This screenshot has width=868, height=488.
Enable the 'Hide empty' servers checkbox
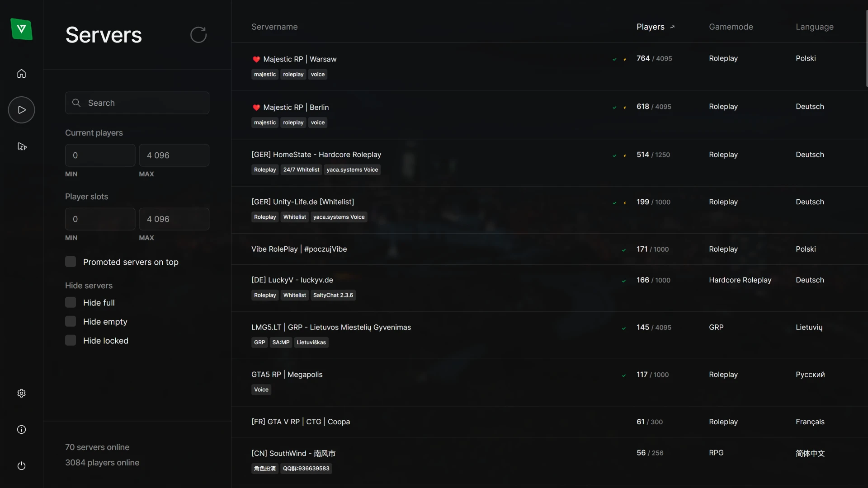tap(71, 322)
